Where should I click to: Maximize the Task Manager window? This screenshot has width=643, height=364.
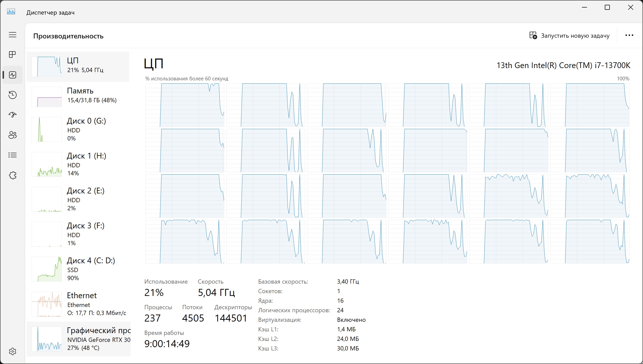[x=607, y=8]
